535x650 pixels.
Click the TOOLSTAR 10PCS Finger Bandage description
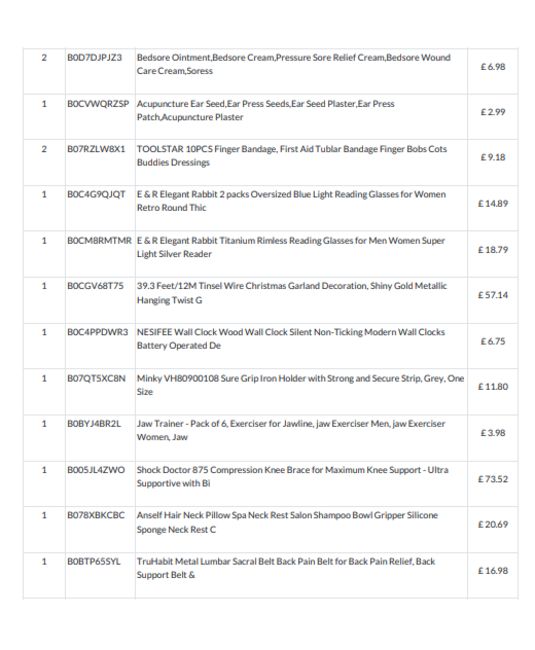[x=292, y=155]
